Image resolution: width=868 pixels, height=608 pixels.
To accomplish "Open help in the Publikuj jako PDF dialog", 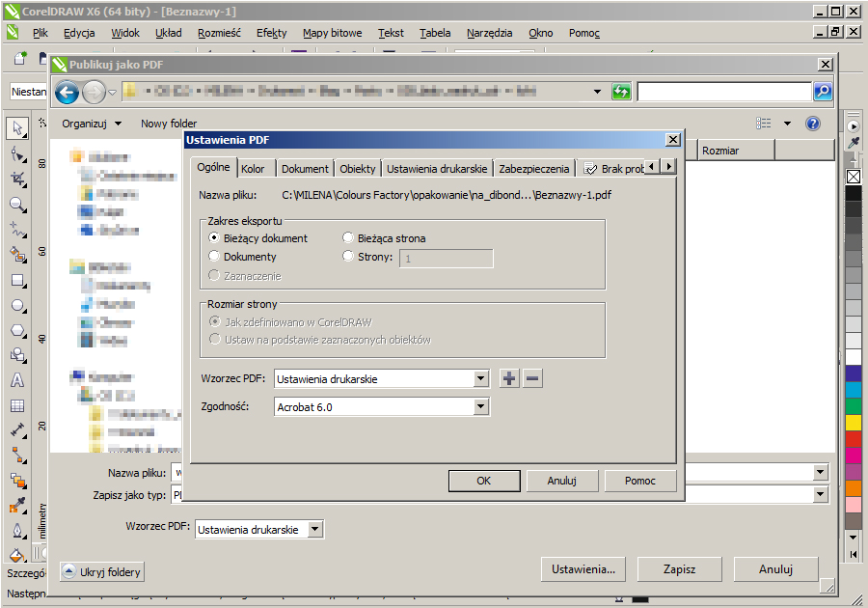I will [813, 124].
